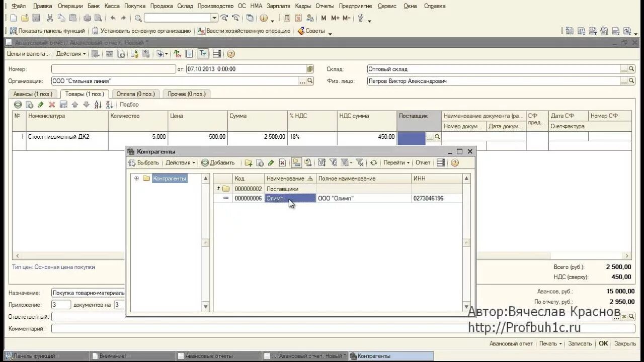Toggle the Tт display mode button

tap(203, 54)
